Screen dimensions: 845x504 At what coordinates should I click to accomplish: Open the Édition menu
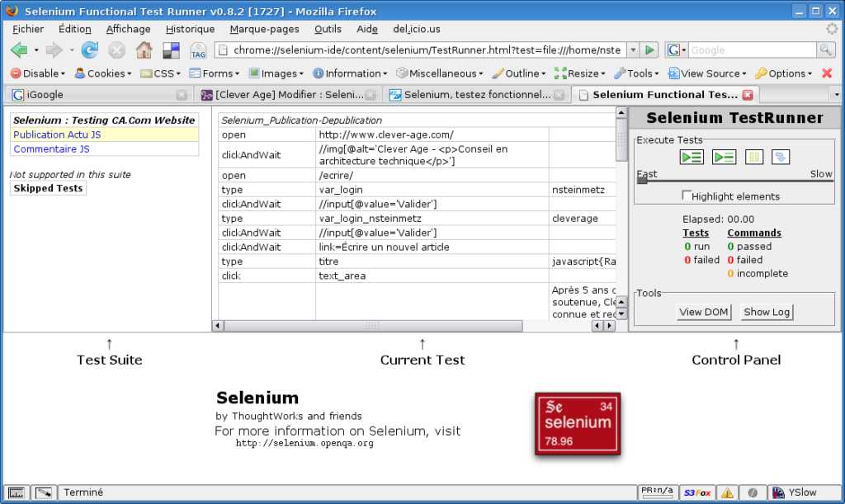click(75, 29)
